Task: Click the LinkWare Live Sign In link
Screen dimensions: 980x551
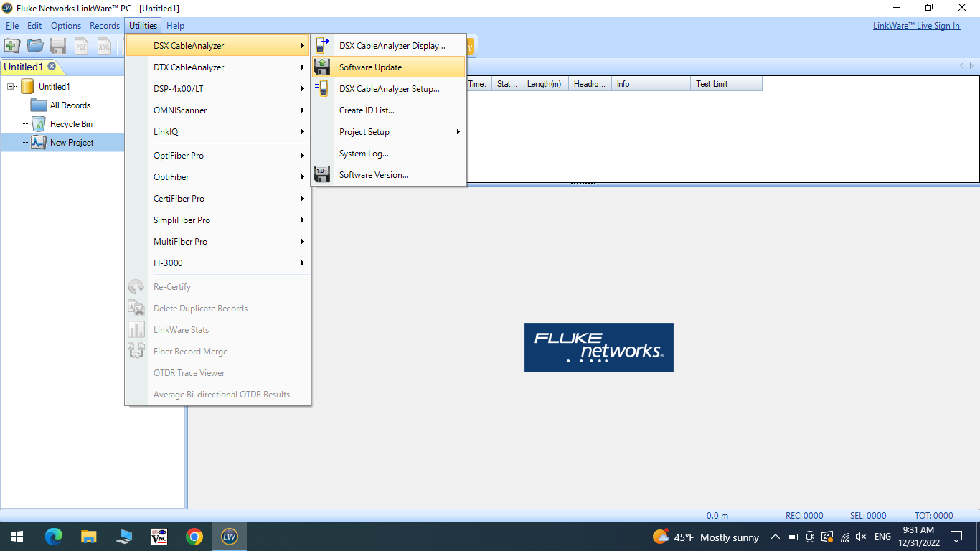Action: point(916,26)
